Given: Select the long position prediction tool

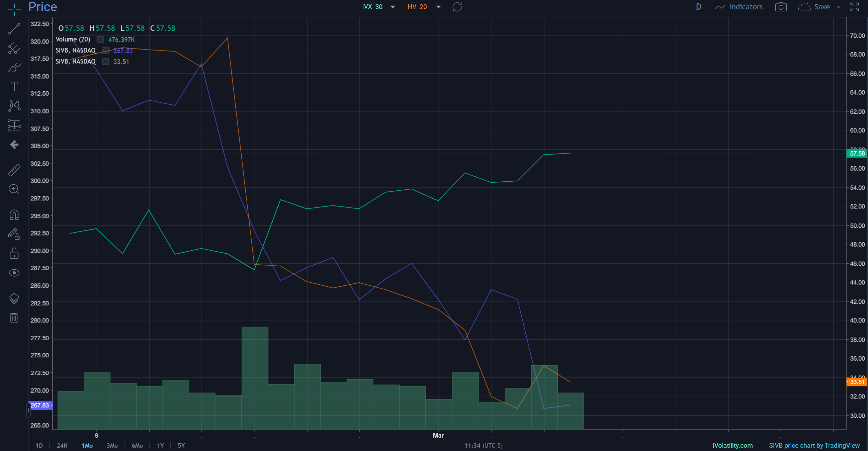Looking at the screenshot, I should [x=14, y=125].
